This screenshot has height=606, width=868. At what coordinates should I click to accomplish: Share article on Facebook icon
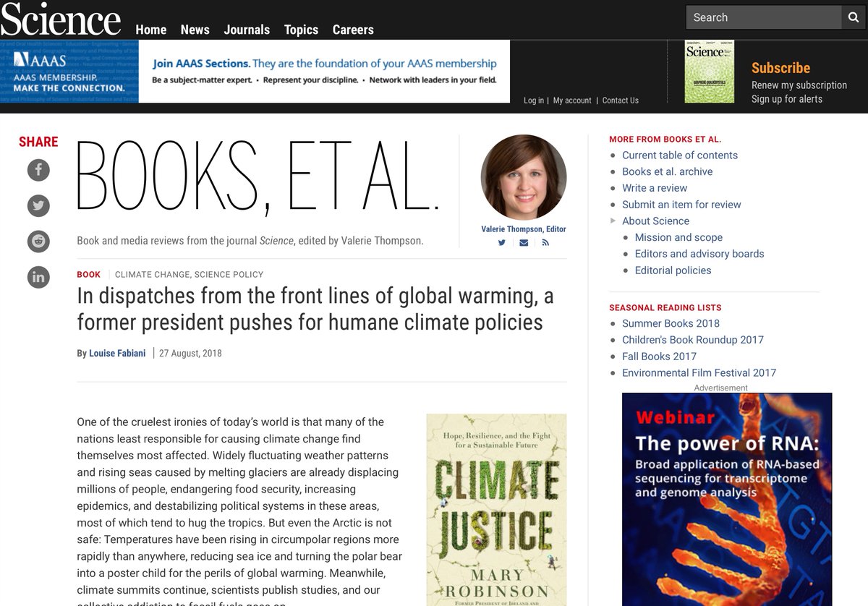[x=38, y=171]
